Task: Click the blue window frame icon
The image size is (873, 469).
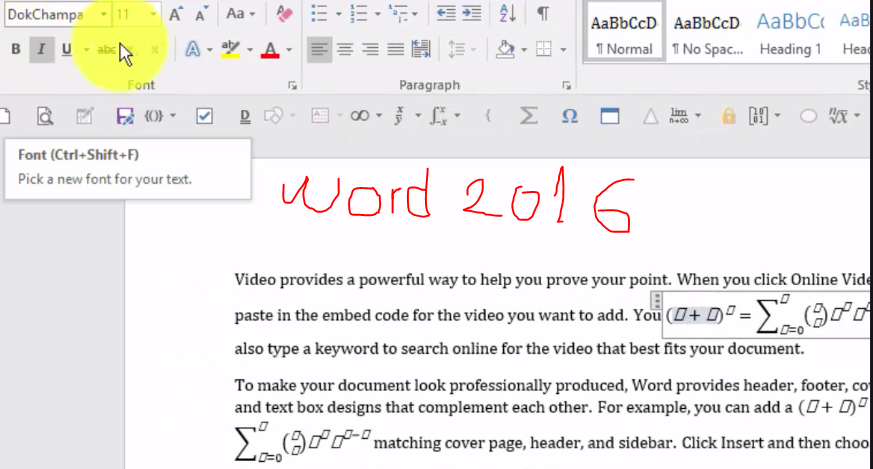Action: pyautogui.click(x=610, y=116)
